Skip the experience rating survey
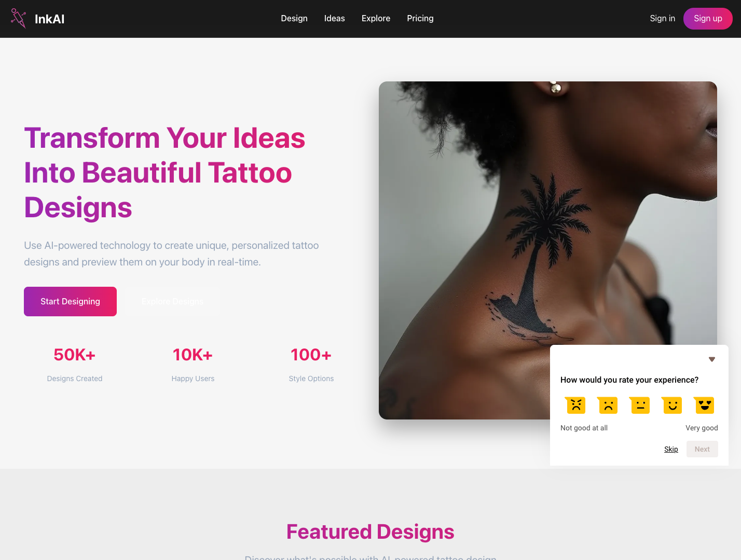741x560 pixels. pyautogui.click(x=671, y=449)
